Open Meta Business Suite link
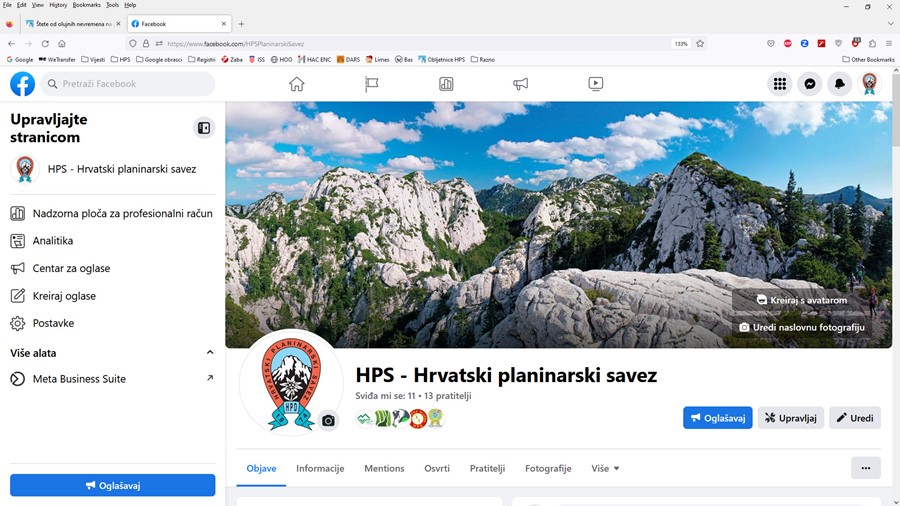Image resolution: width=900 pixels, height=506 pixels. click(x=112, y=379)
